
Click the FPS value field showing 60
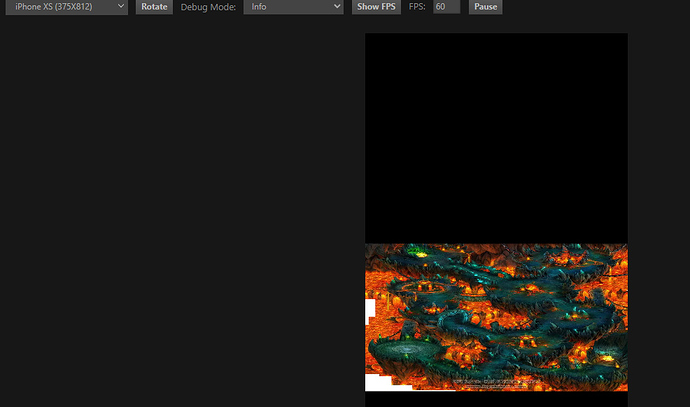click(x=446, y=7)
